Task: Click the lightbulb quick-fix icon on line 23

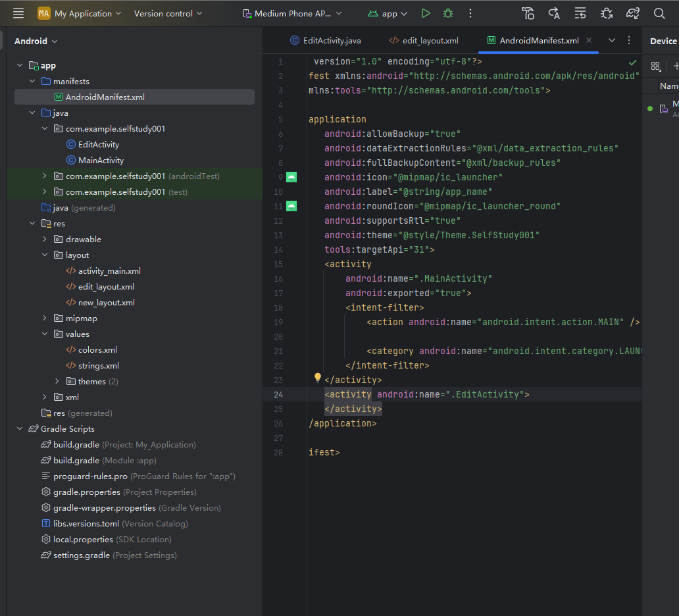Action: (x=317, y=378)
